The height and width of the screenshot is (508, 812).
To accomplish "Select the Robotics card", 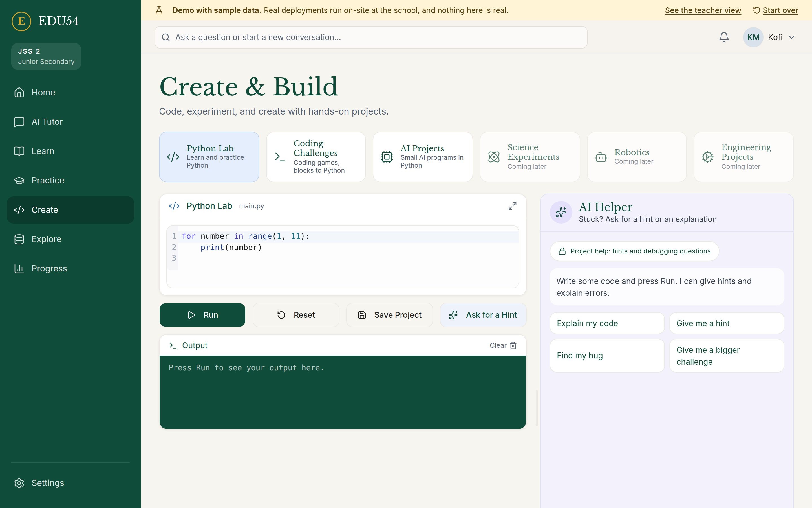I will (x=637, y=157).
